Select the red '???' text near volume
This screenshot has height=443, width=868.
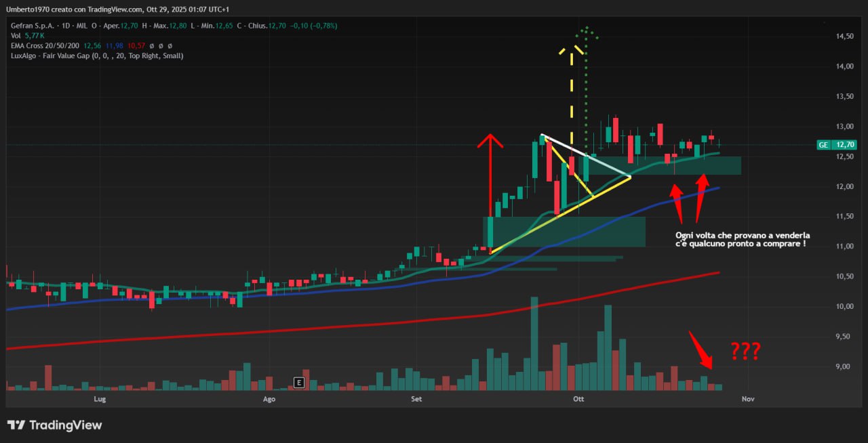[x=745, y=352]
